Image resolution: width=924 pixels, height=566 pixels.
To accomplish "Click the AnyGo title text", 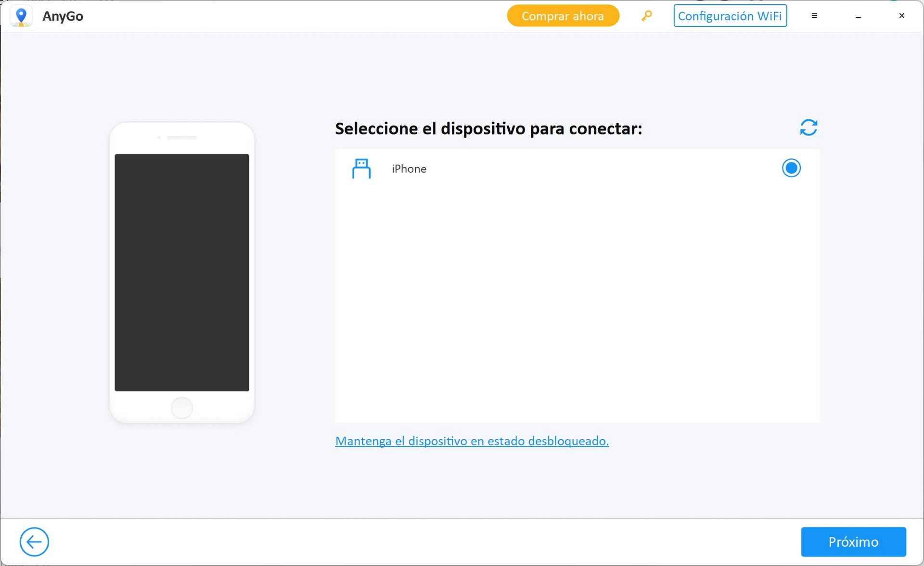I will 63,16.
